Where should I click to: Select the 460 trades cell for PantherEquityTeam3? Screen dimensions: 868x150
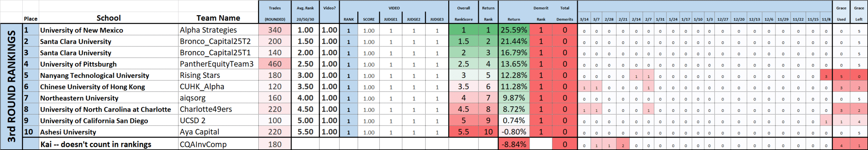coord(275,64)
